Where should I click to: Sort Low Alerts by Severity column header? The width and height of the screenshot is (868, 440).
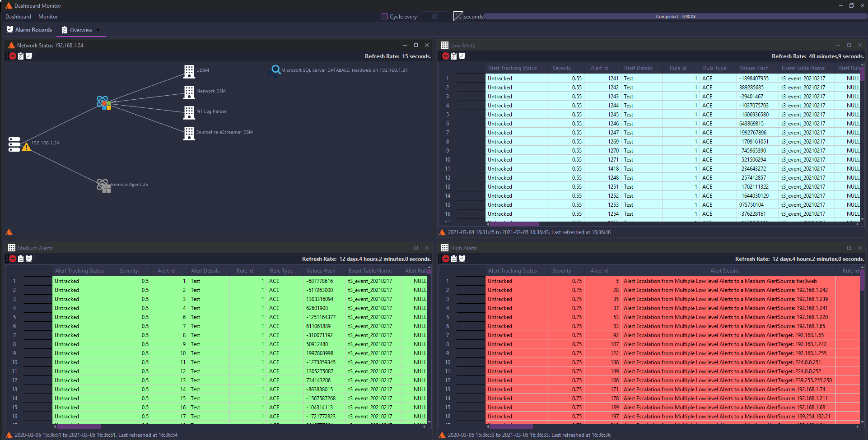(562, 68)
